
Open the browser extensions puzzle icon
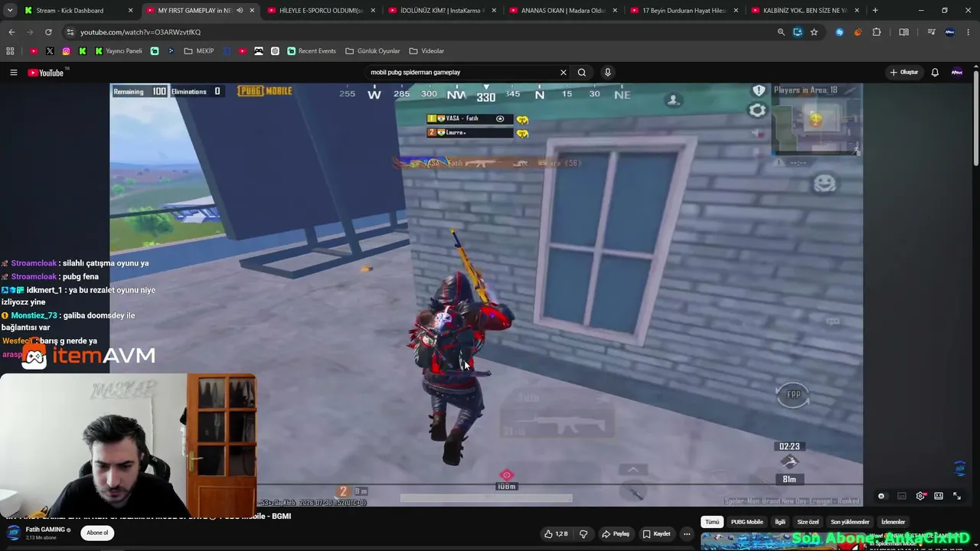pyautogui.click(x=877, y=32)
